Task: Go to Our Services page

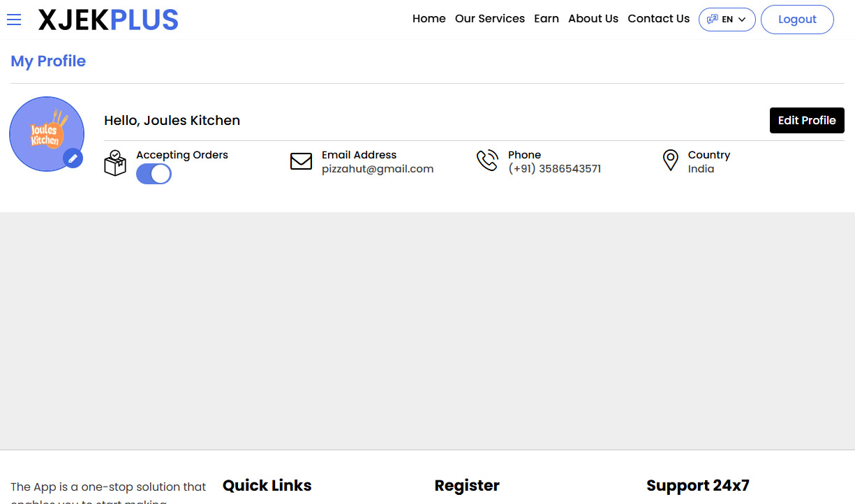Action: pos(489,19)
